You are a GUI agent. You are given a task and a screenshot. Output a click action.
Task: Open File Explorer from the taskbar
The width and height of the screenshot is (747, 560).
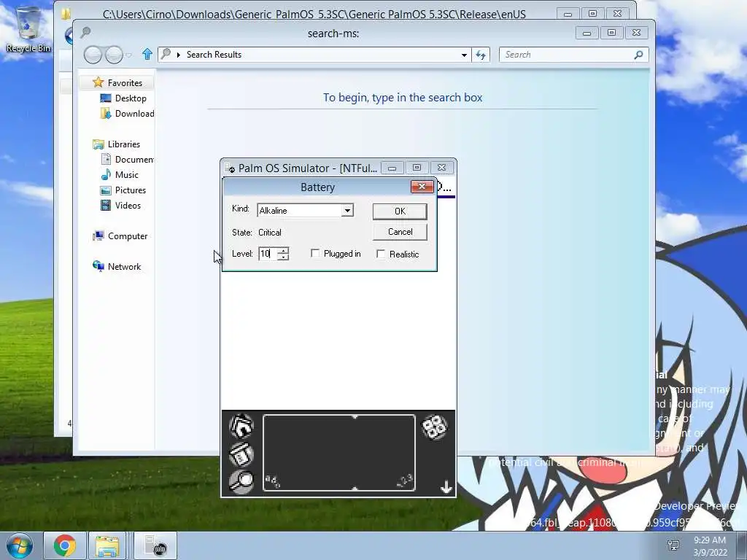107,545
